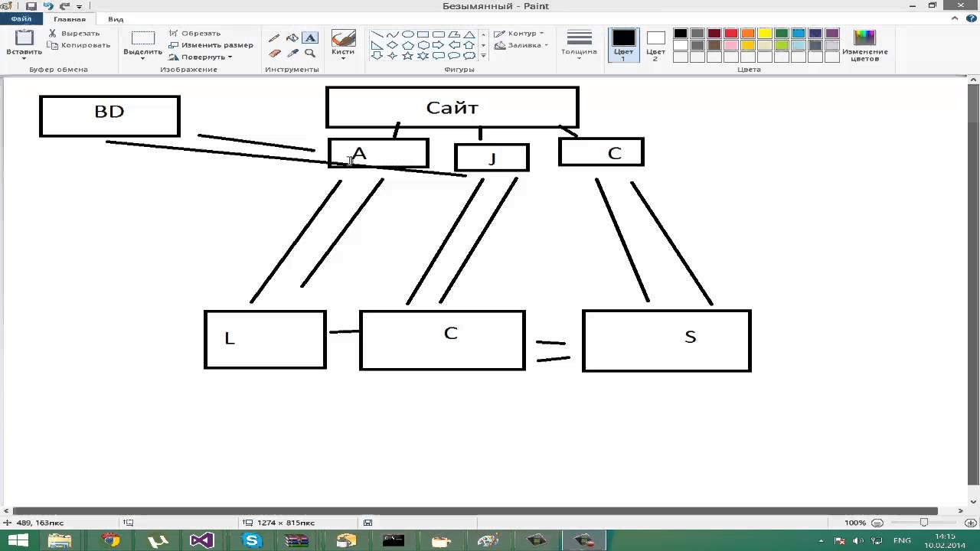Open the Файл menu

[21, 19]
